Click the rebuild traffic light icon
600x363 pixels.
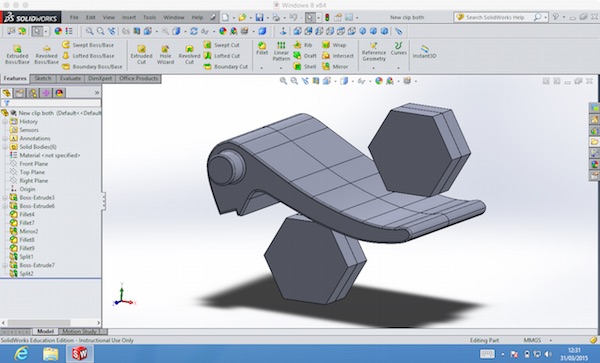coord(327,17)
